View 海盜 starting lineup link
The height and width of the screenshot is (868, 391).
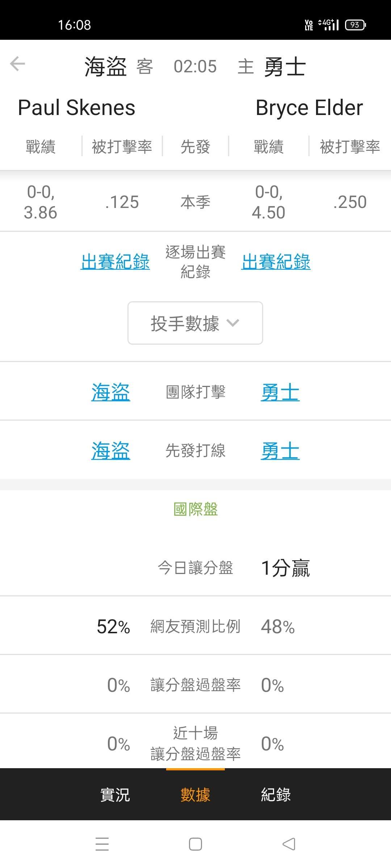pos(110,451)
